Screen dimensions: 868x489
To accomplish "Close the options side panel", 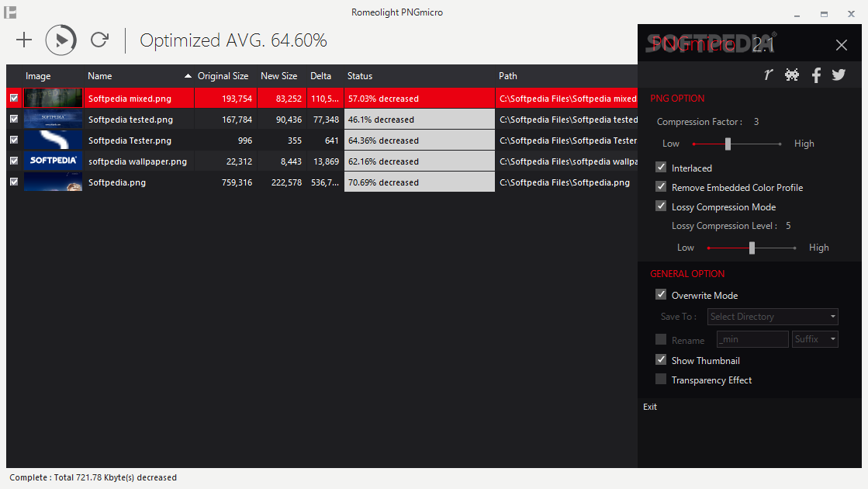I will [842, 45].
